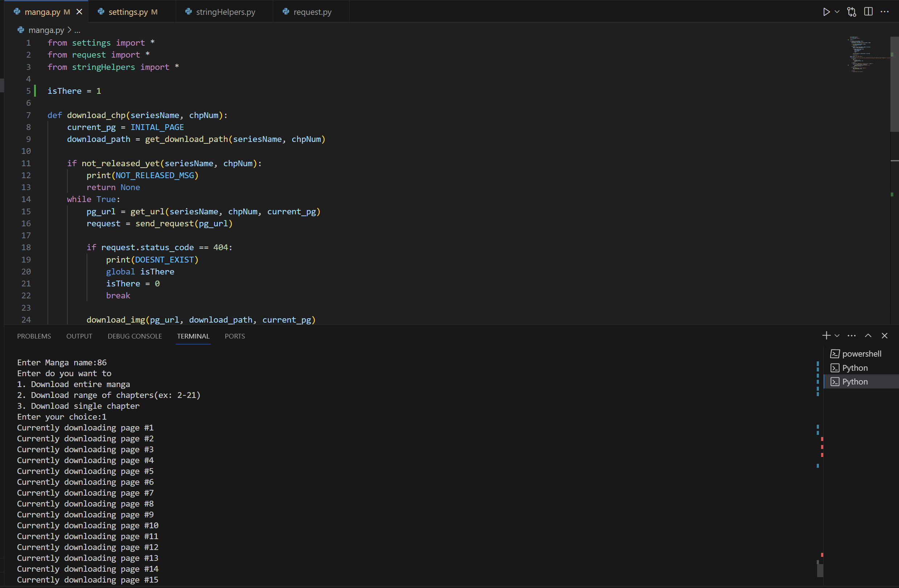Select the first Python terminal entry
Image resolution: width=899 pixels, height=588 pixels.
point(861,367)
